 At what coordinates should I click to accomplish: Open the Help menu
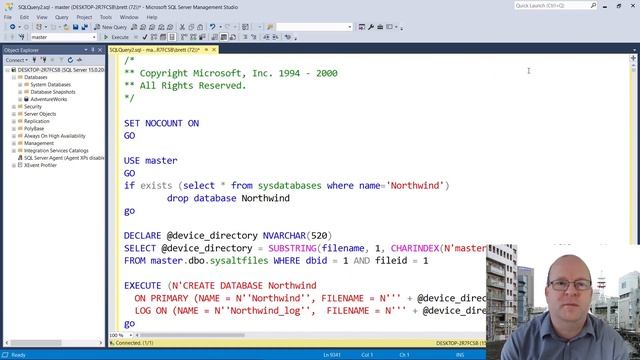click(152, 17)
